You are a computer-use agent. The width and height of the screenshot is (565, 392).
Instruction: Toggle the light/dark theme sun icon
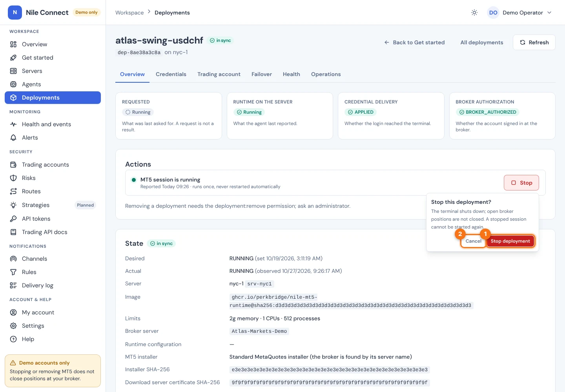click(x=474, y=13)
